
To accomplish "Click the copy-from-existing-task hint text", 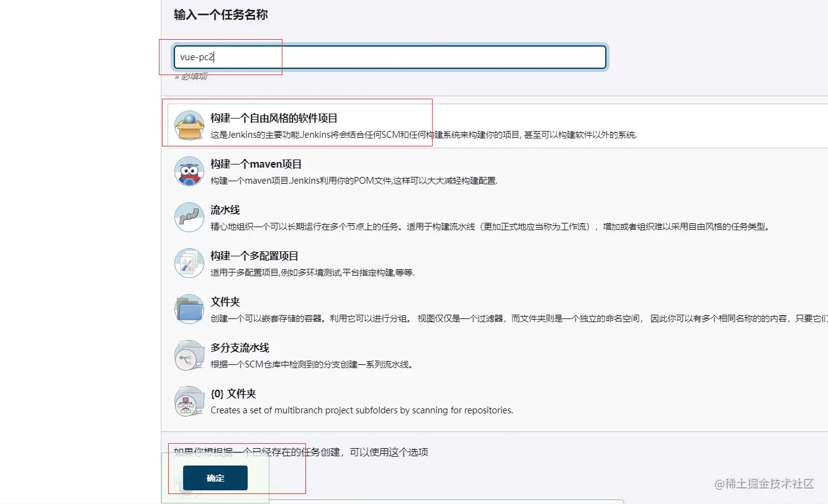I will (x=301, y=452).
